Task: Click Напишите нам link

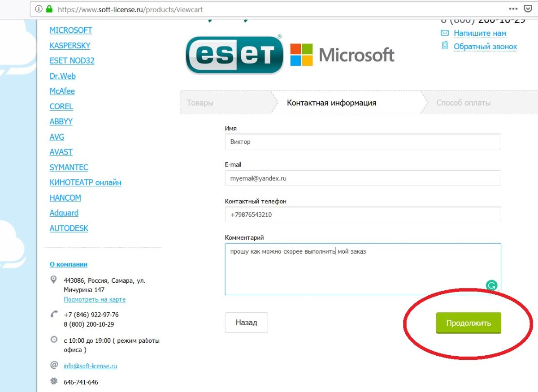Action: (480, 33)
